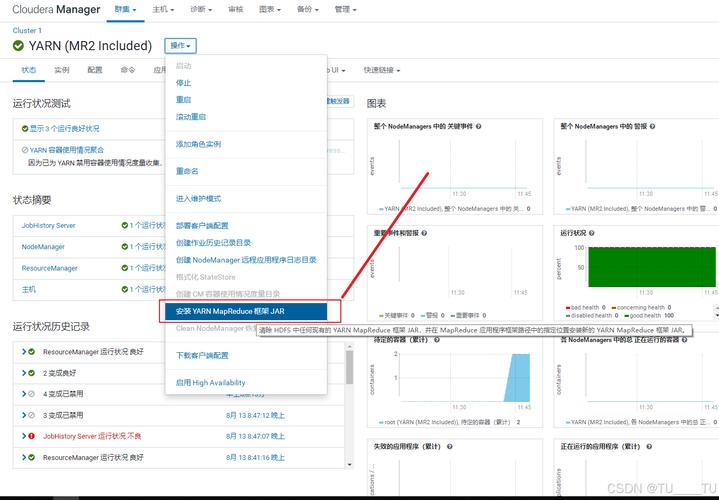
Task: Select 创建 NodeManager 远程应用程序日志目录 menu item
Action: click(246, 260)
